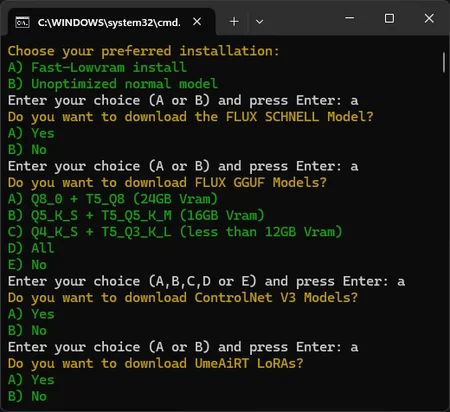The width and height of the screenshot is (450, 412).
Task: Click the Q4_K_S less than 12GB option
Action: [175, 232]
